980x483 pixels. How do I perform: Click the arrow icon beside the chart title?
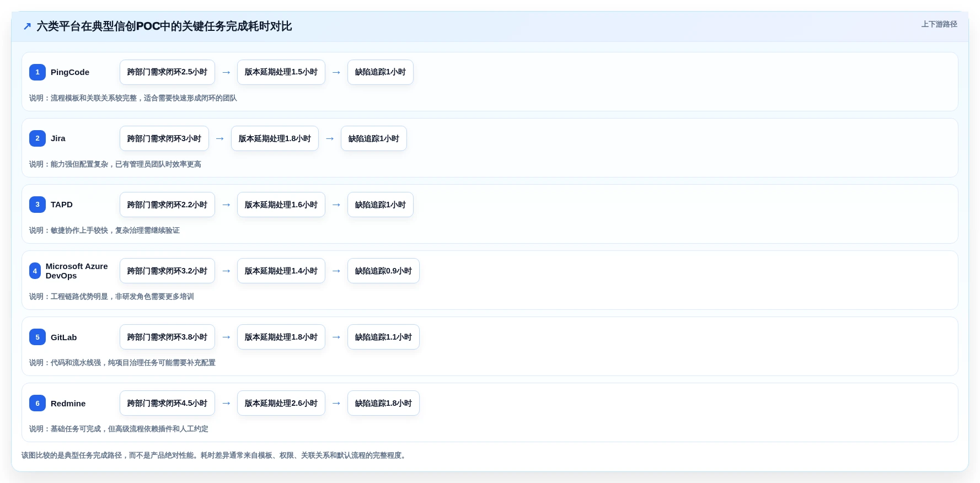click(27, 26)
